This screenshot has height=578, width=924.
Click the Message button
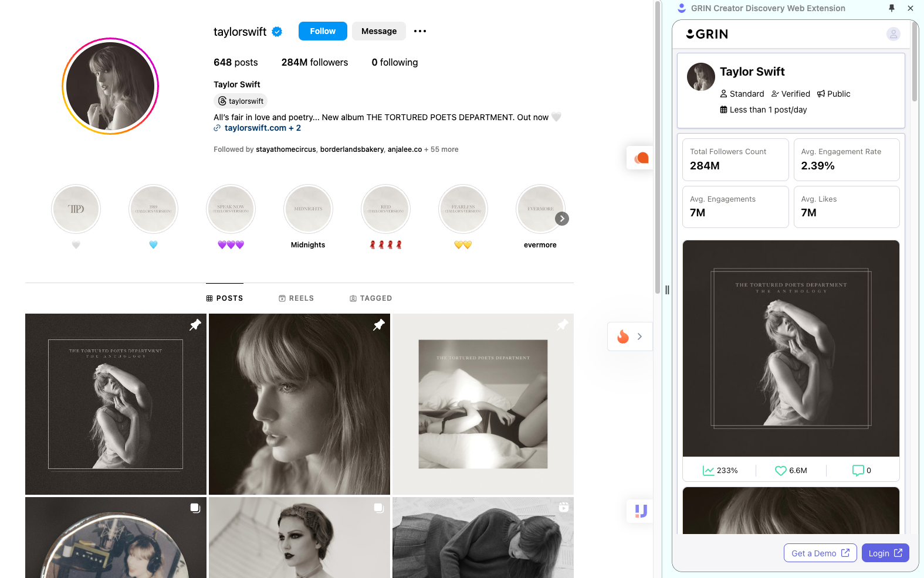(379, 31)
